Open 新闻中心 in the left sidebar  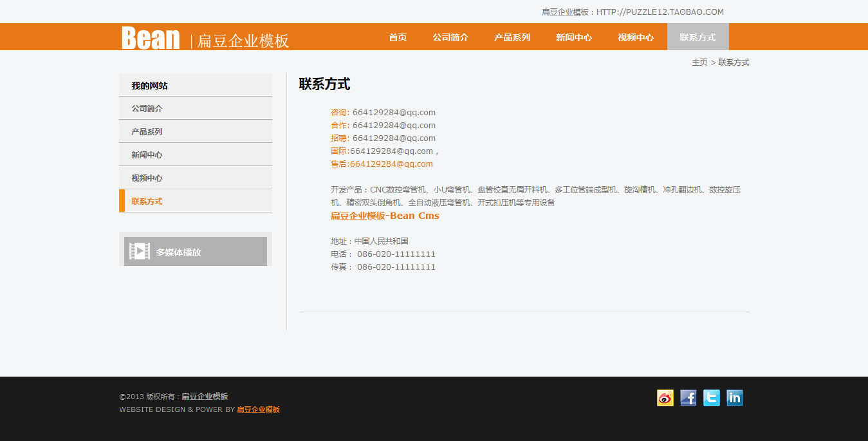click(147, 155)
